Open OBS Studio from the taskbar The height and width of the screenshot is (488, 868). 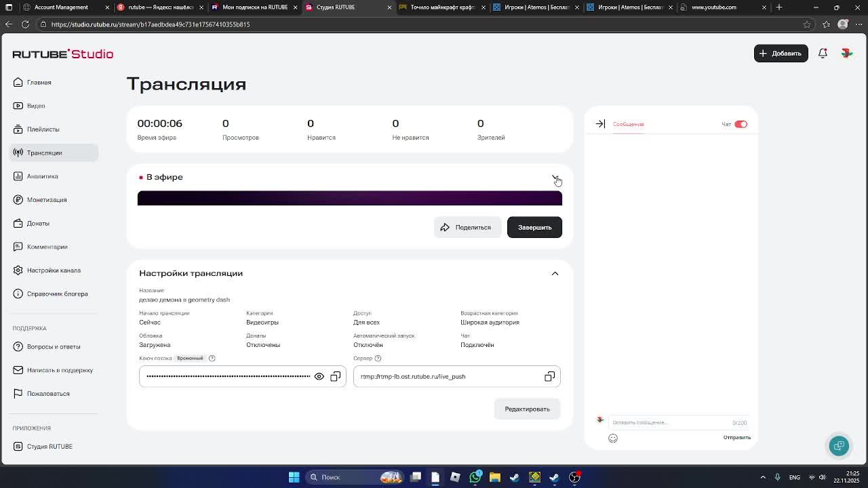click(x=574, y=477)
